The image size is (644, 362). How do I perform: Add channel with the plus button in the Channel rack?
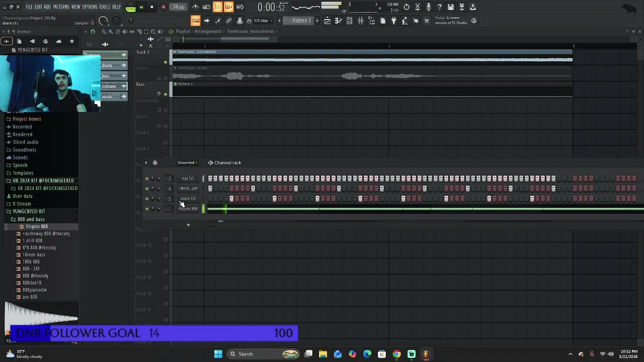point(188,225)
